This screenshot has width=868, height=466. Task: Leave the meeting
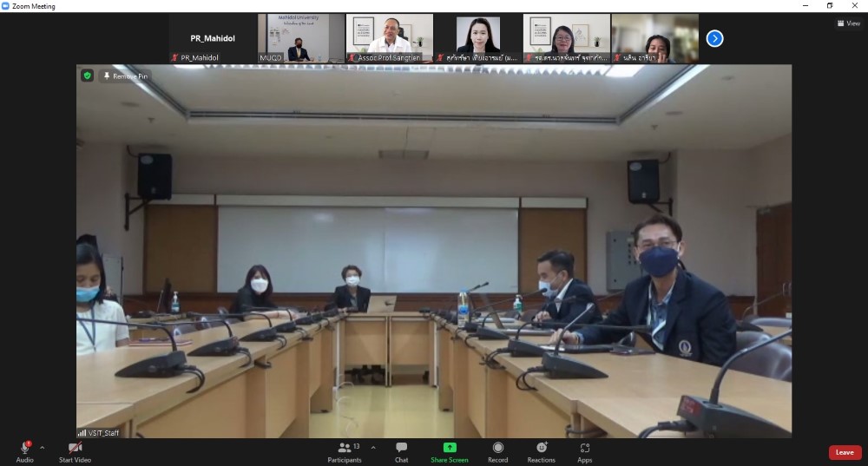point(844,452)
